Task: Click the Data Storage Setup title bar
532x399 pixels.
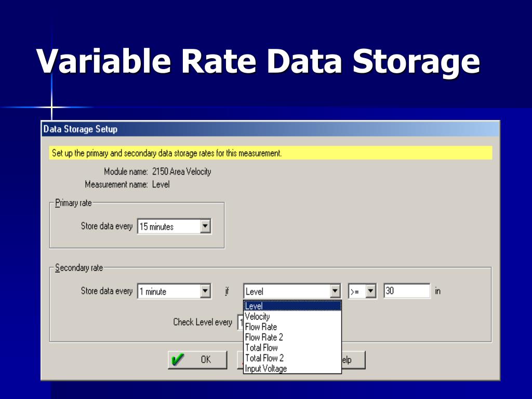Action: coord(270,129)
